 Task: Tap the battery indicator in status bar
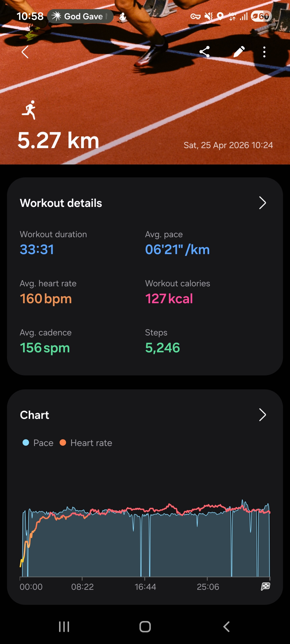(261, 16)
